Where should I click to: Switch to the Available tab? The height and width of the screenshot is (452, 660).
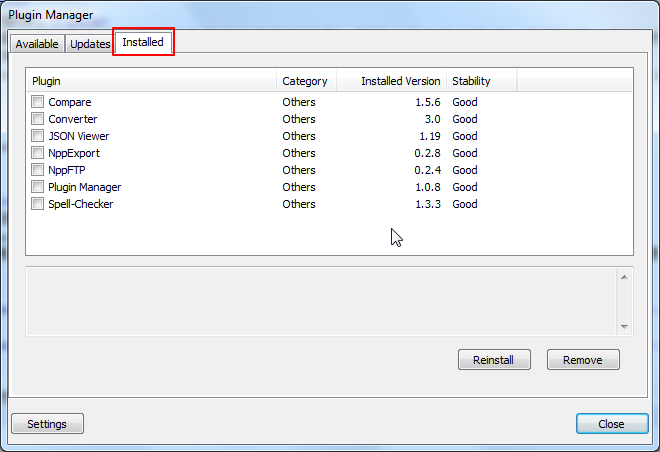click(x=37, y=44)
